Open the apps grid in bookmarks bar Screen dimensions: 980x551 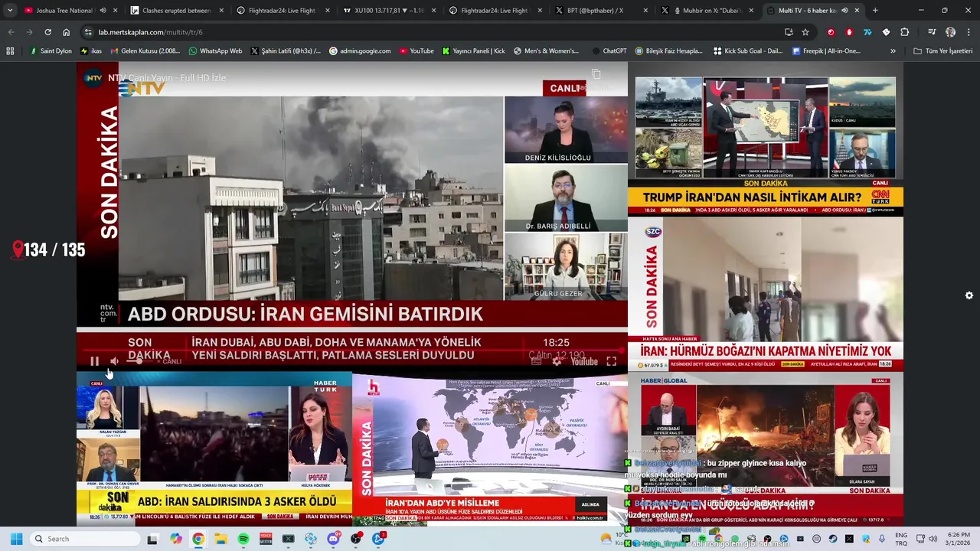pyautogui.click(x=10, y=51)
